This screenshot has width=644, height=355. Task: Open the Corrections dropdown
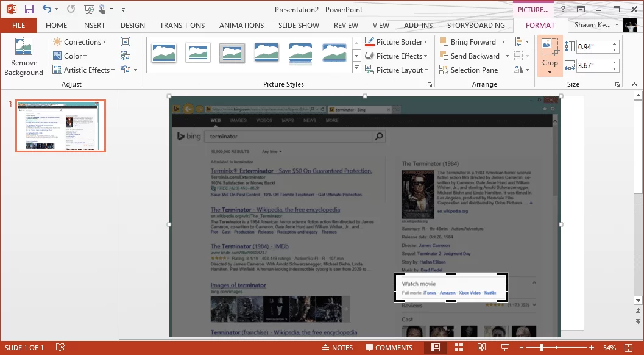click(80, 42)
